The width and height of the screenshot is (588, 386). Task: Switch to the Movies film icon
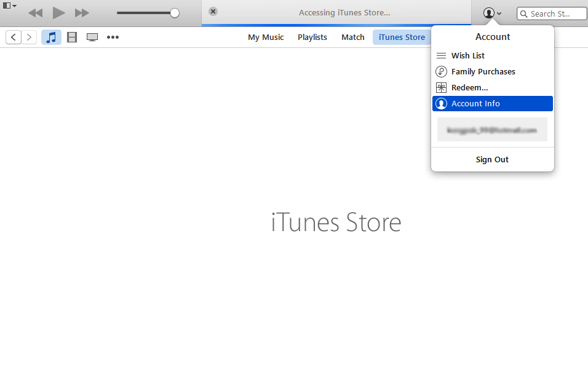tap(72, 37)
